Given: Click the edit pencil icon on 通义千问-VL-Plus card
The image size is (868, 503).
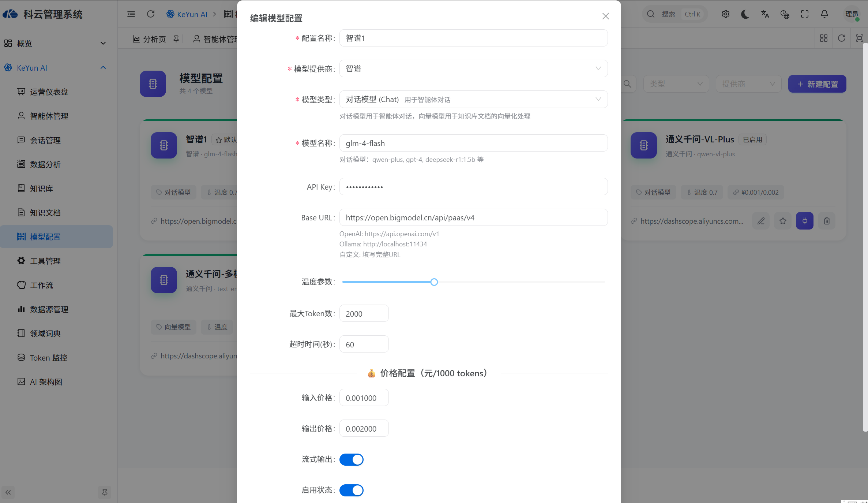Looking at the screenshot, I should [x=761, y=221].
